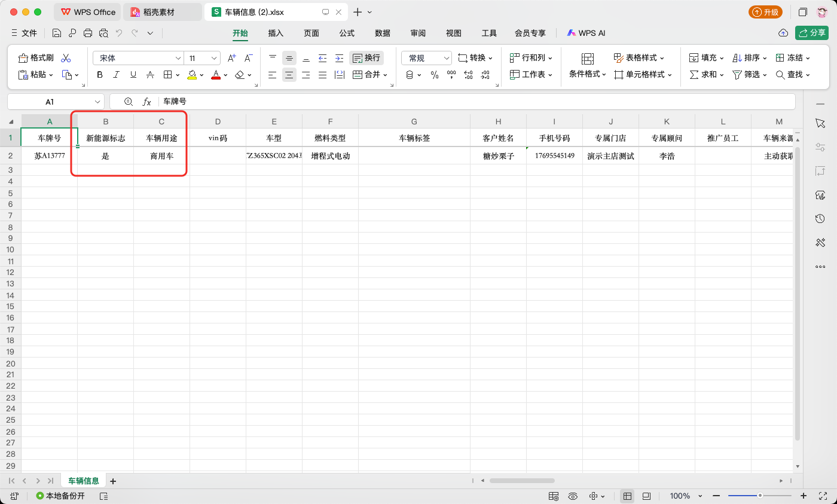Expand the number format dropdown (常规)
The width and height of the screenshot is (837, 504).
tap(446, 58)
